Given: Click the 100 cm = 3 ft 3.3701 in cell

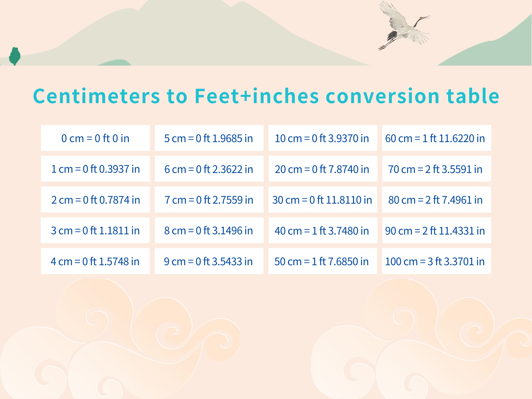Looking at the screenshot, I should coord(436,261).
